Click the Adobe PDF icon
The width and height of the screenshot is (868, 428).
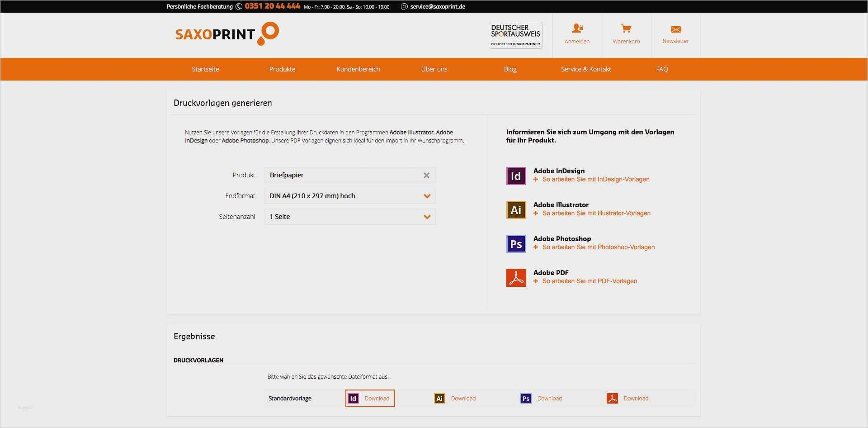pyautogui.click(x=515, y=277)
